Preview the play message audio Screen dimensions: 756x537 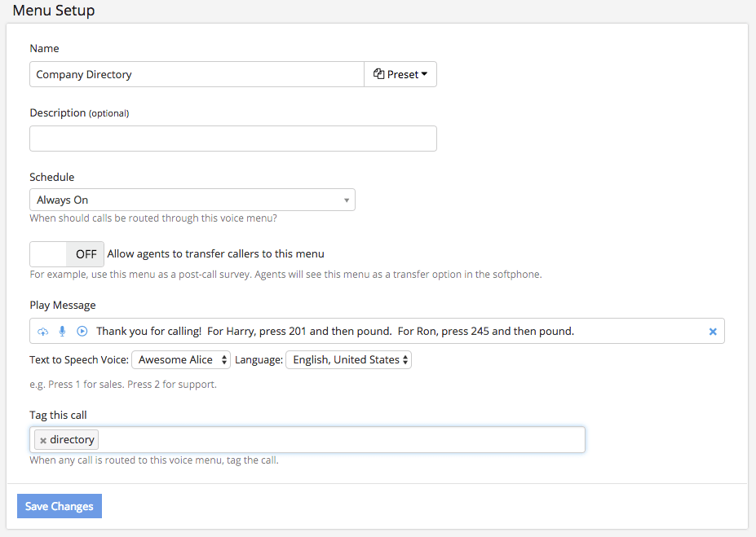81,331
